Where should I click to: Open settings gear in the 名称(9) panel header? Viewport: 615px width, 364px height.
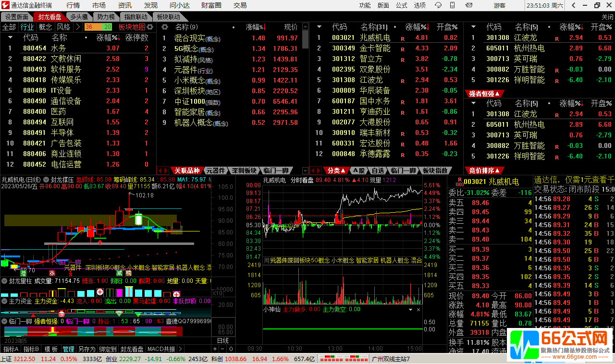coord(164,27)
